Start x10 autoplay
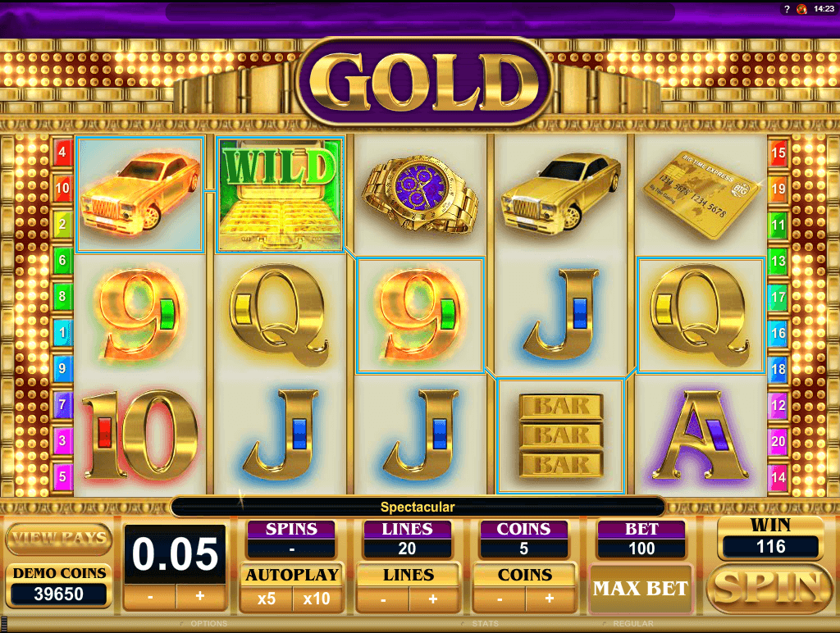The width and height of the screenshot is (840, 633). (x=317, y=599)
